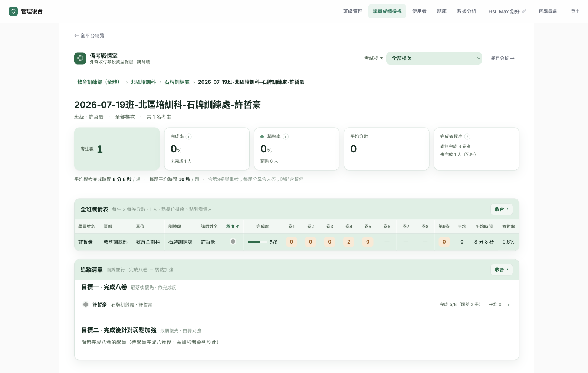The width and height of the screenshot is (588, 373).
Task: Click the 5/8 completion progress bar
Action: 257,242
